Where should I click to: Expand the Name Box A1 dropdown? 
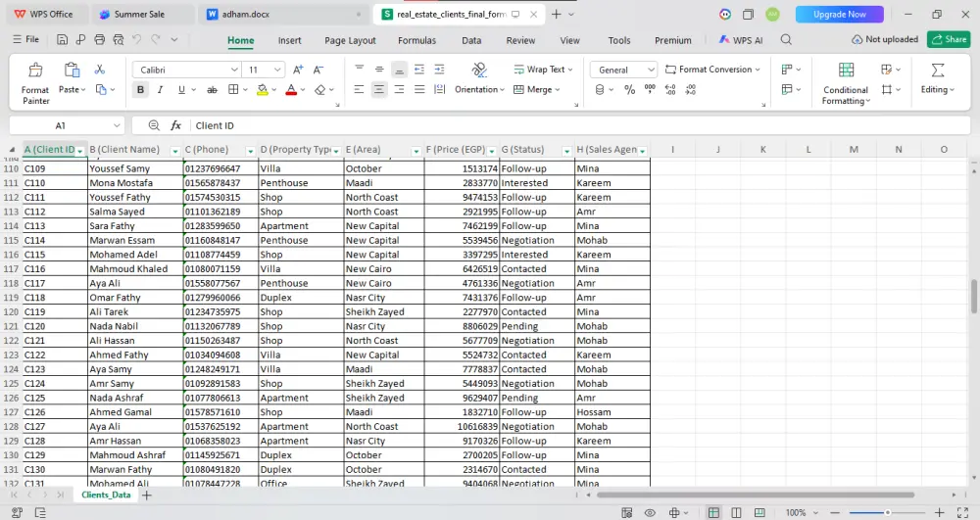(x=117, y=125)
